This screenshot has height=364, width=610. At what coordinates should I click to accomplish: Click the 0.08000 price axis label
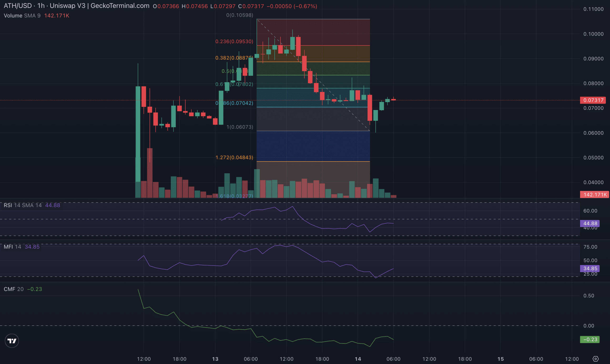click(x=593, y=83)
